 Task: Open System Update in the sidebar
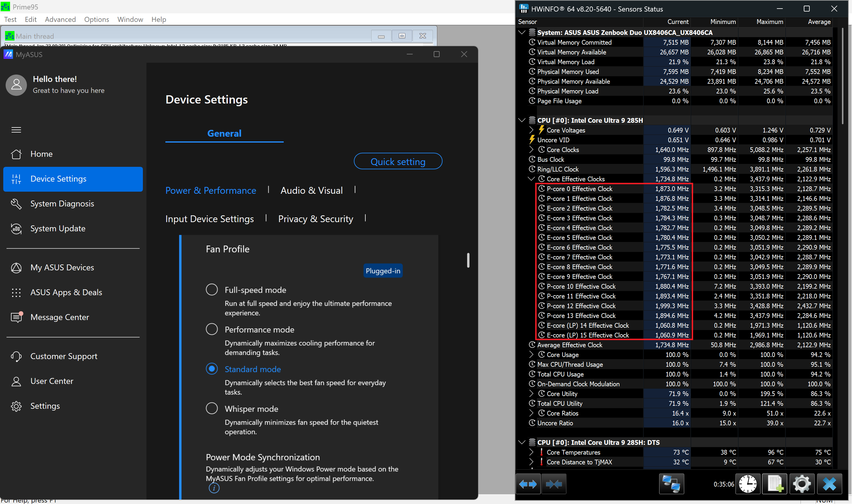click(x=58, y=228)
